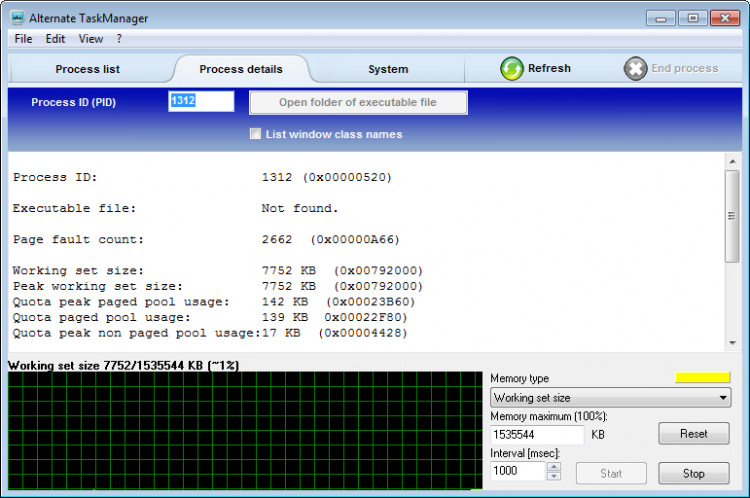Switch to the Process list tab

(88, 69)
